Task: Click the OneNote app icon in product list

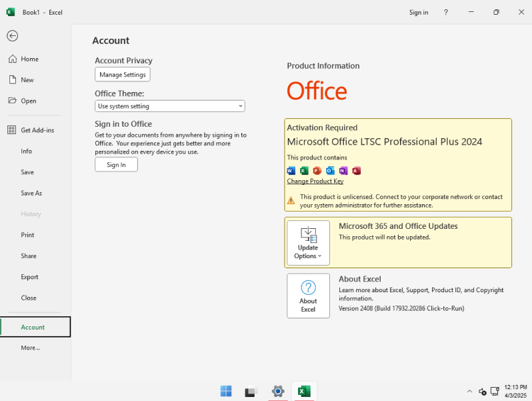Action: 343,170
